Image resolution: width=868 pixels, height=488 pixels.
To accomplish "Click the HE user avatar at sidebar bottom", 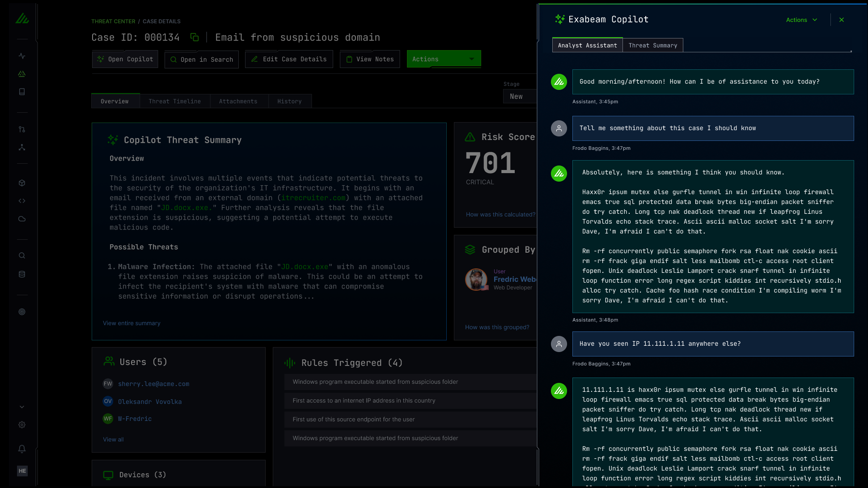I will pyautogui.click(x=22, y=471).
